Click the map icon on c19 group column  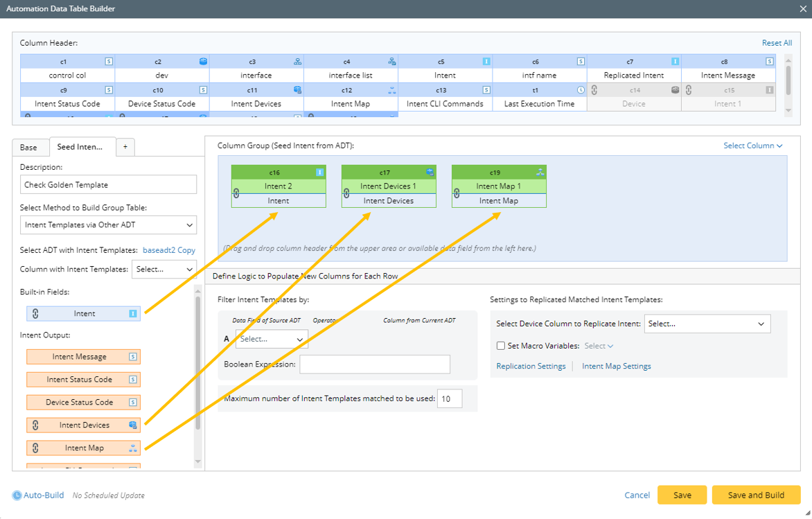click(x=540, y=172)
